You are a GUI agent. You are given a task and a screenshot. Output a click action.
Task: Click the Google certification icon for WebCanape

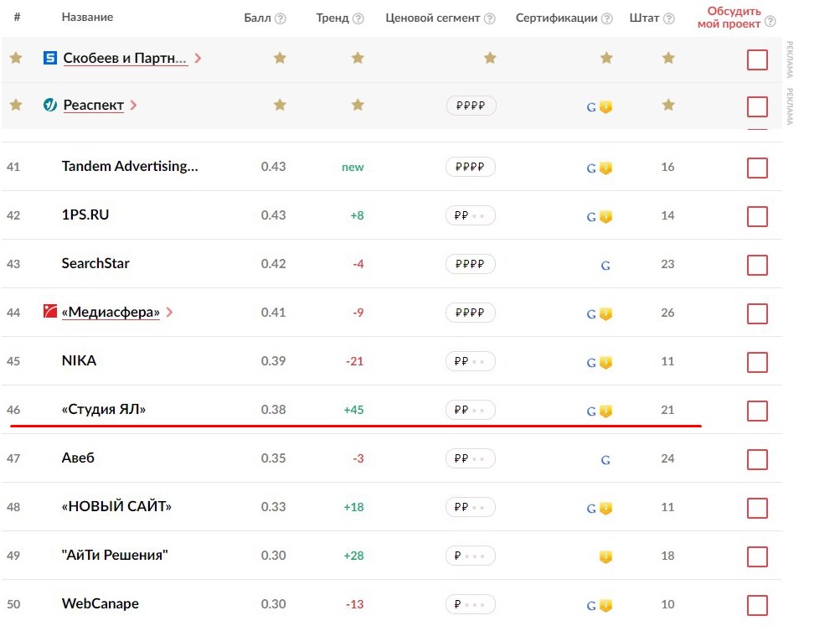click(x=591, y=606)
